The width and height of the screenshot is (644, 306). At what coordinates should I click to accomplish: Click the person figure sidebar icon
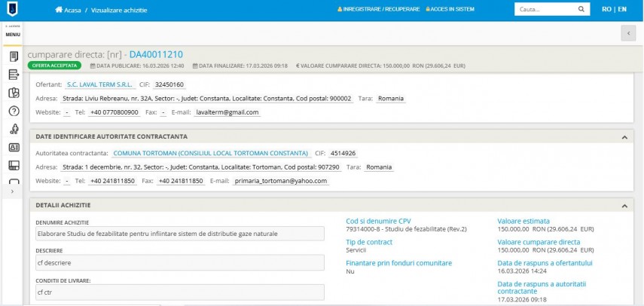click(x=13, y=129)
